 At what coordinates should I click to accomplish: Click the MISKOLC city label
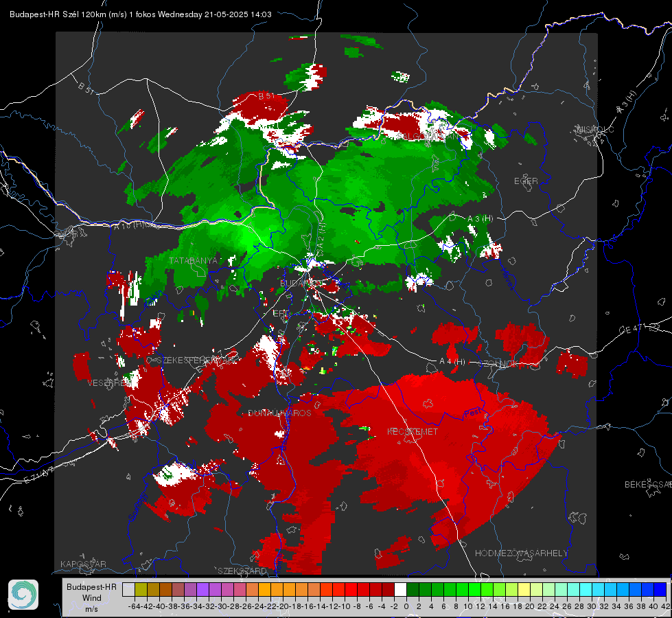(595, 129)
